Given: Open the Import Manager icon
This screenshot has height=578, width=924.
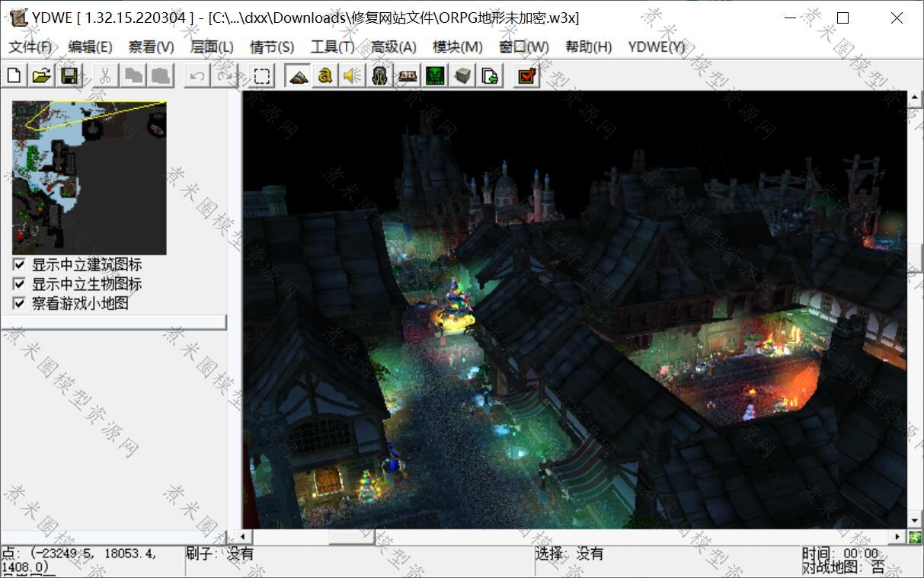Looking at the screenshot, I should (490, 75).
